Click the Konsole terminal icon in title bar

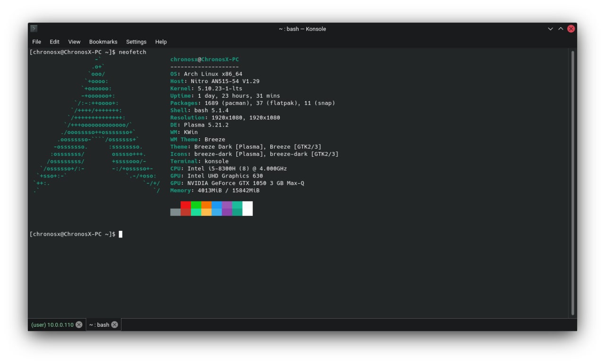(34, 29)
